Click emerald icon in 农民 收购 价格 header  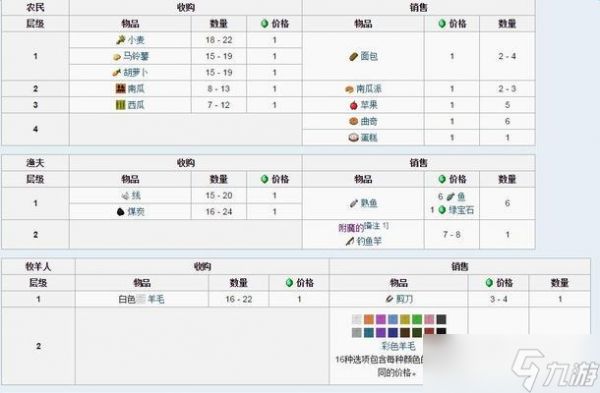[264, 24]
